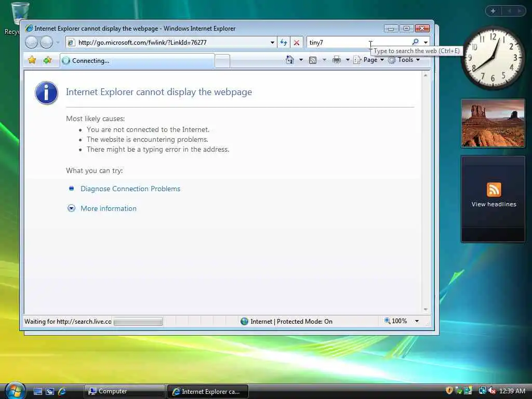
Task: Click the Back navigation button
Action: pos(32,43)
